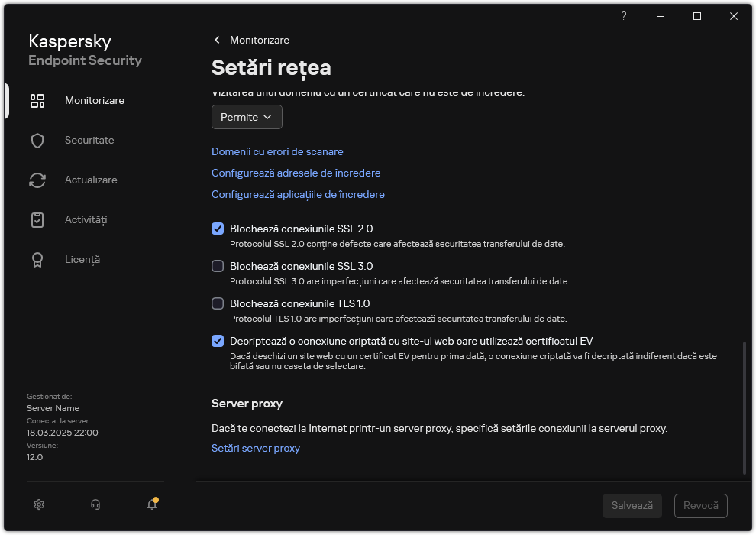Uncheck decrypting EV certificate connections
Viewport: 756px width, 535px height.
[x=218, y=341]
